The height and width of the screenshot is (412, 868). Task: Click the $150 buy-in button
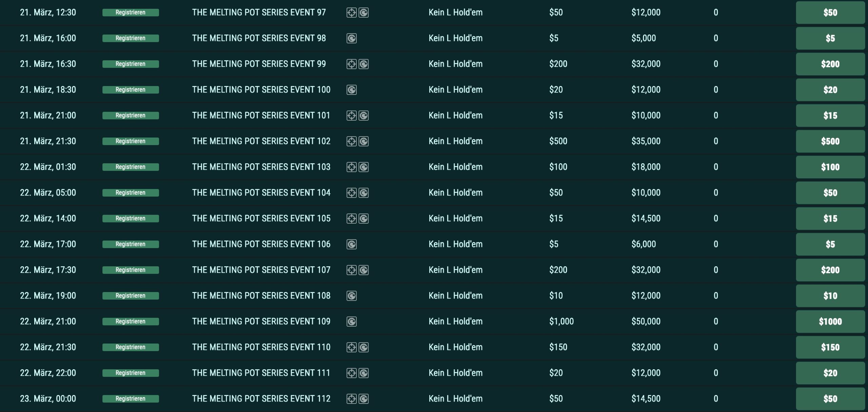(830, 347)
